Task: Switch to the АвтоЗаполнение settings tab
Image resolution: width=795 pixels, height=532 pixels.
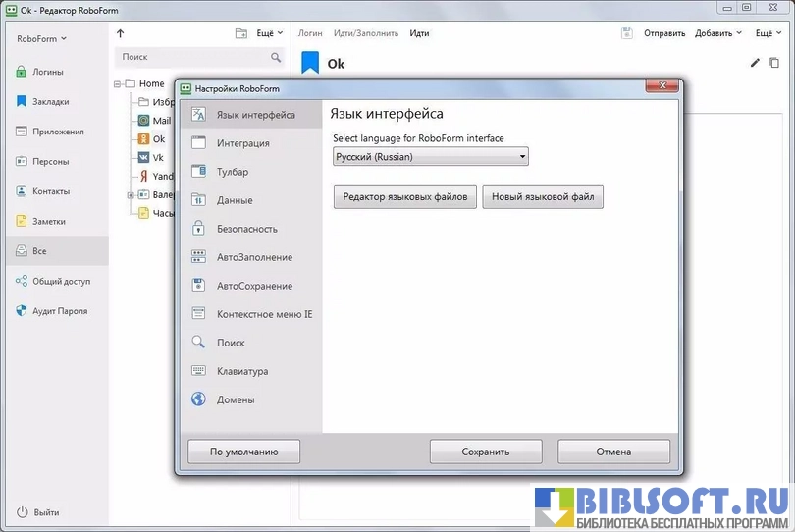Action: pos(254,257)
